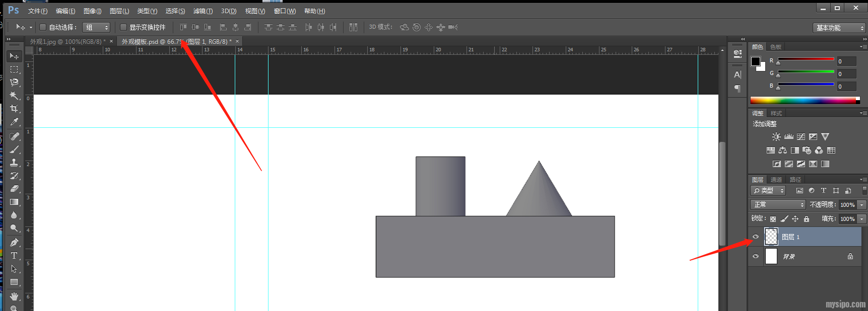Expand the 不透明度 opacity dropdown arrow
The image size is (868, 311).
862,205
